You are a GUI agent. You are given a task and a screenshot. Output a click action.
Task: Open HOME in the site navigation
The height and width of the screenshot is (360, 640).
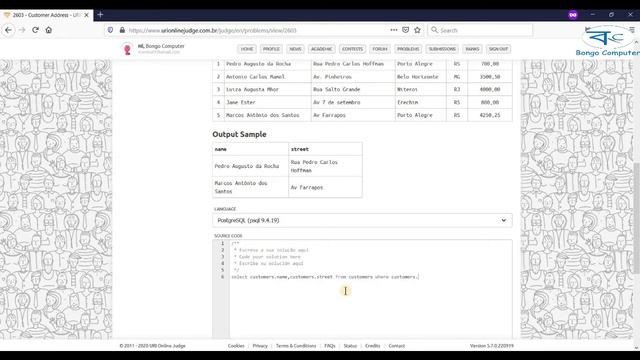click(x=247, y=49)
